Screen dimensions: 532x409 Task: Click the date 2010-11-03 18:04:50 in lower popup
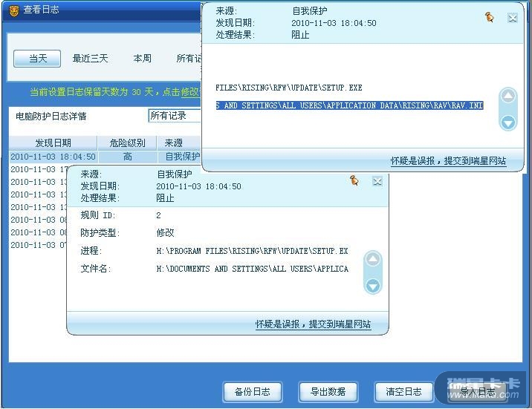198,186
